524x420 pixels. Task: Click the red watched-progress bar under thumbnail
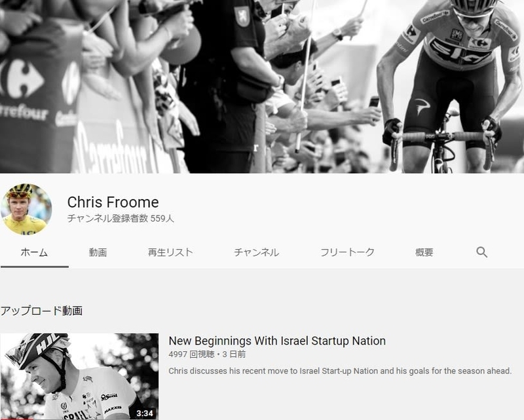click(x=17, y=419)
